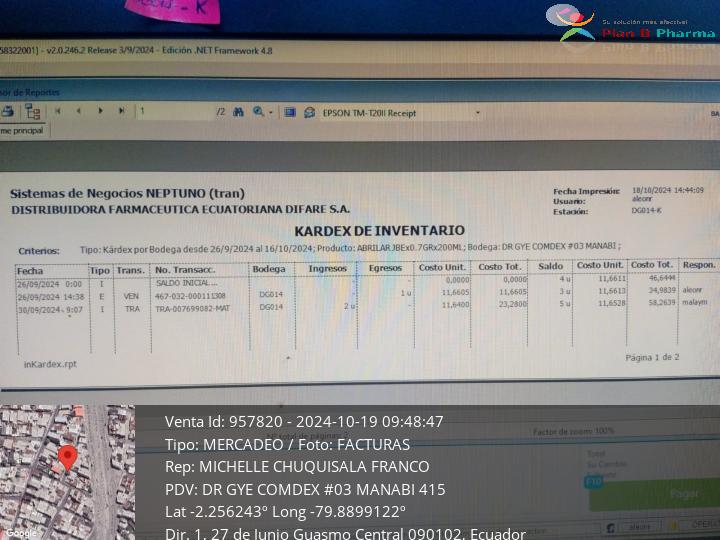Click the 'Bodega' column header

269,269
